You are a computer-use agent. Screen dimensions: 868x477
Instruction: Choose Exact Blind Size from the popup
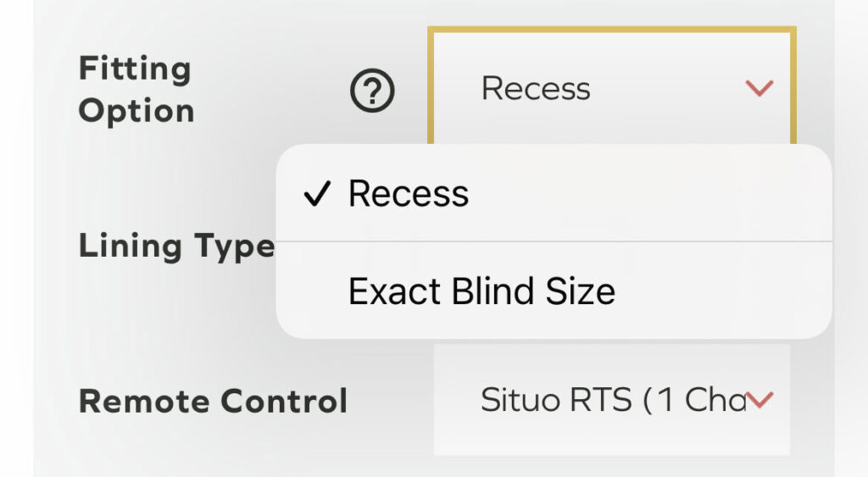pos(481,291)
